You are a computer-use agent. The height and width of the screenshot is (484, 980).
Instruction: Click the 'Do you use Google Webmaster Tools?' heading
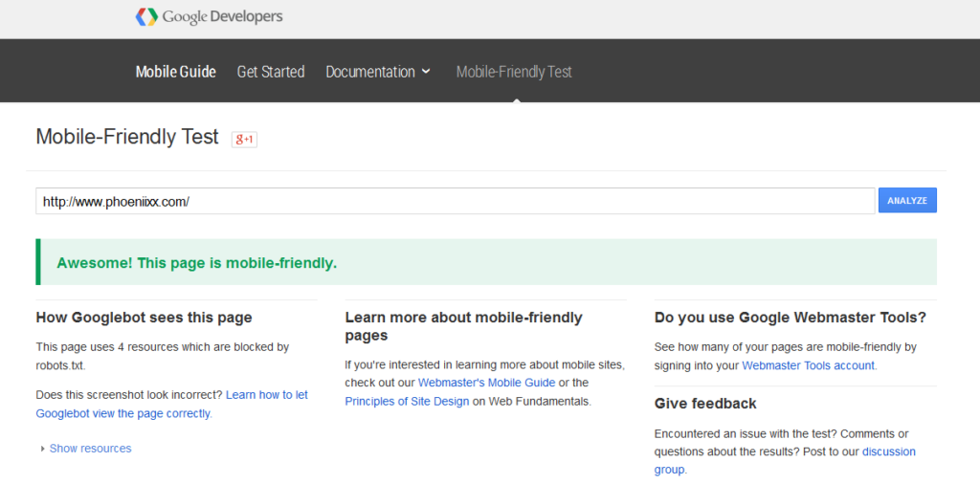[790, 318]
